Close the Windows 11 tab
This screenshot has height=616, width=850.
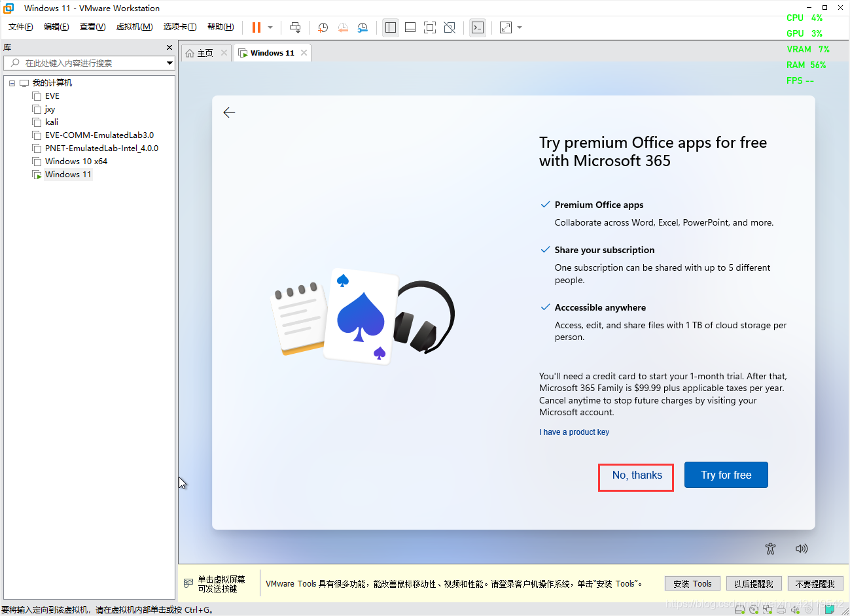[304, 53]
